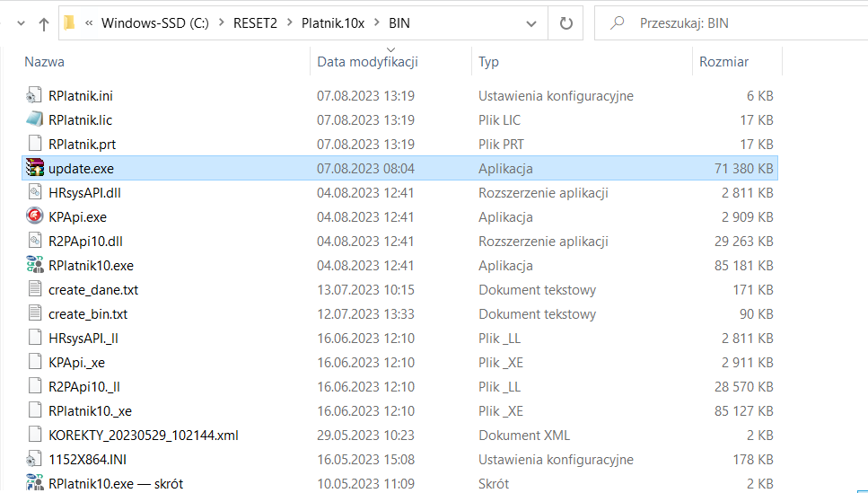Click the date 16.05.2023 15:08

pyautogui.click(x=366, y=460)
